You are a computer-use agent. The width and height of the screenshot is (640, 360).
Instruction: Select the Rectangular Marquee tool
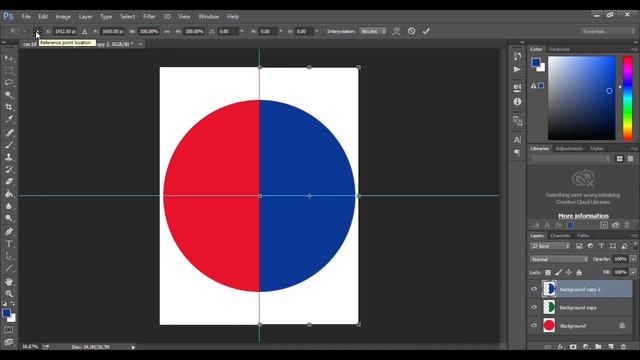point(9,71)
